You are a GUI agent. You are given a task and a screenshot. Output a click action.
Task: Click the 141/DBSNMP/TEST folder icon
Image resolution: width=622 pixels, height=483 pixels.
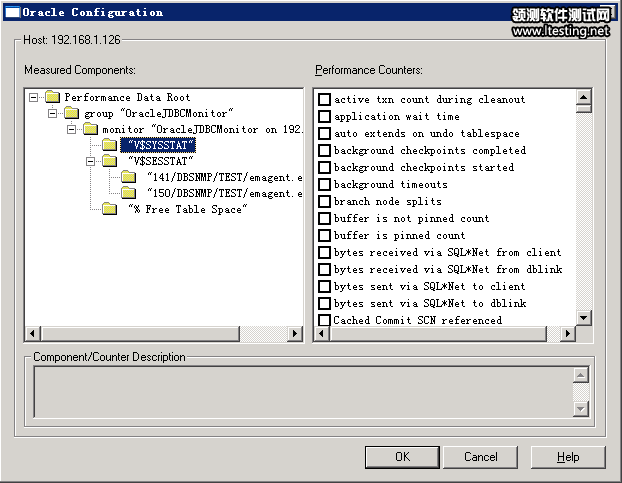pyautogui.click(x=129, y=177)
